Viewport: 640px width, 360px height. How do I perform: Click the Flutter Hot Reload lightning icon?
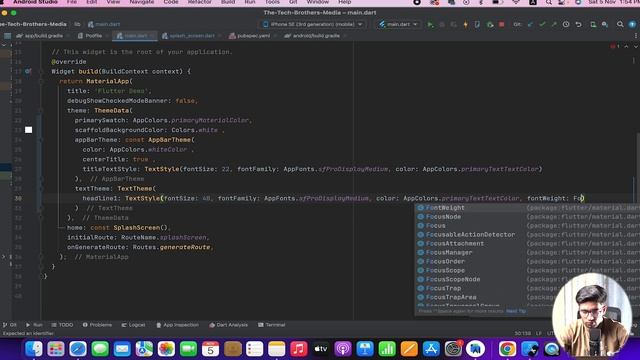(465, 24)
